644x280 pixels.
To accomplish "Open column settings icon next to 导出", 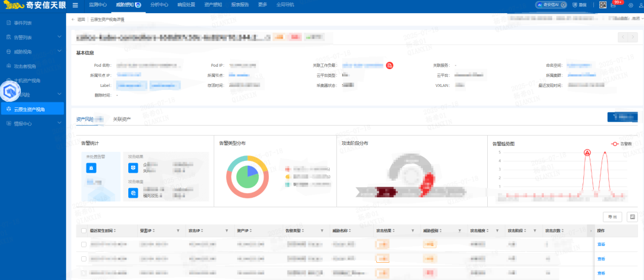I will 632,217.
